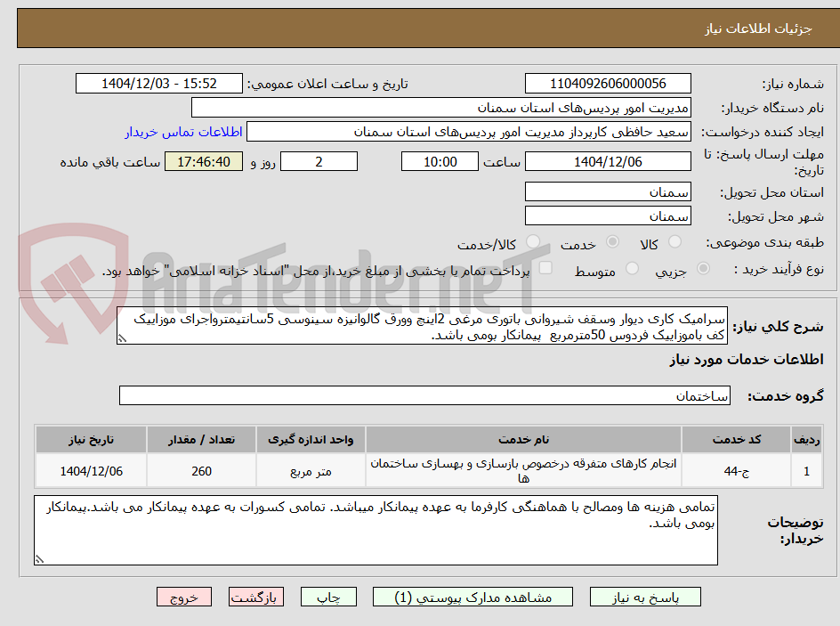
Task: Click the resize handle of شرح کلي نياز box
Action: click(x=123, y=338)
